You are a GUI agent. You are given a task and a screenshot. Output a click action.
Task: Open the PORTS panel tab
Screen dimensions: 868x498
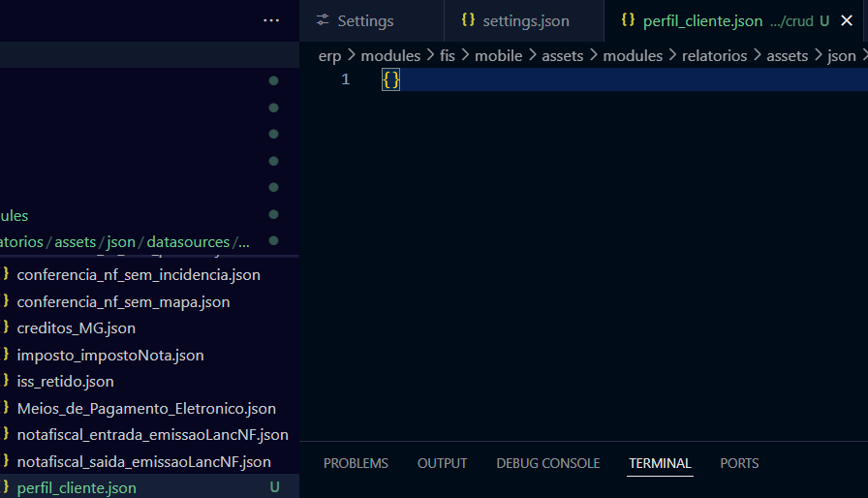pos(739,463)
